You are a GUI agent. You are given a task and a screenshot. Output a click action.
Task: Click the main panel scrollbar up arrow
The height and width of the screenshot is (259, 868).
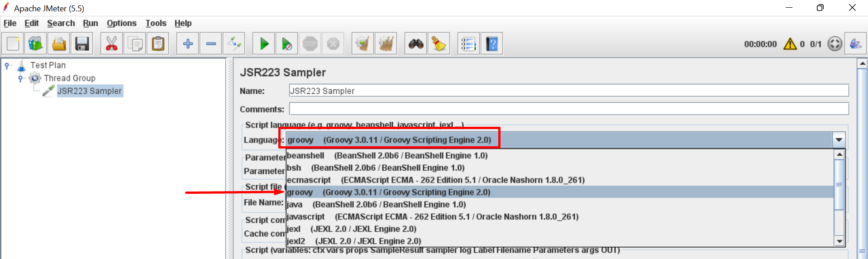(x=862, y=64)
